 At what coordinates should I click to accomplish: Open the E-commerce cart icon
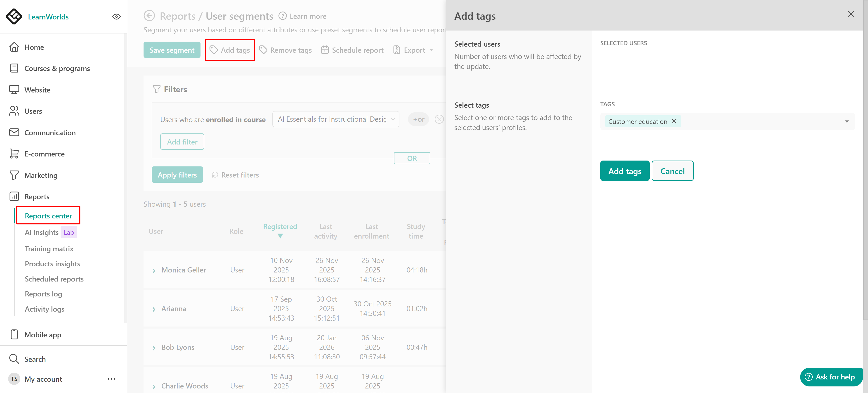pos(14,154)
